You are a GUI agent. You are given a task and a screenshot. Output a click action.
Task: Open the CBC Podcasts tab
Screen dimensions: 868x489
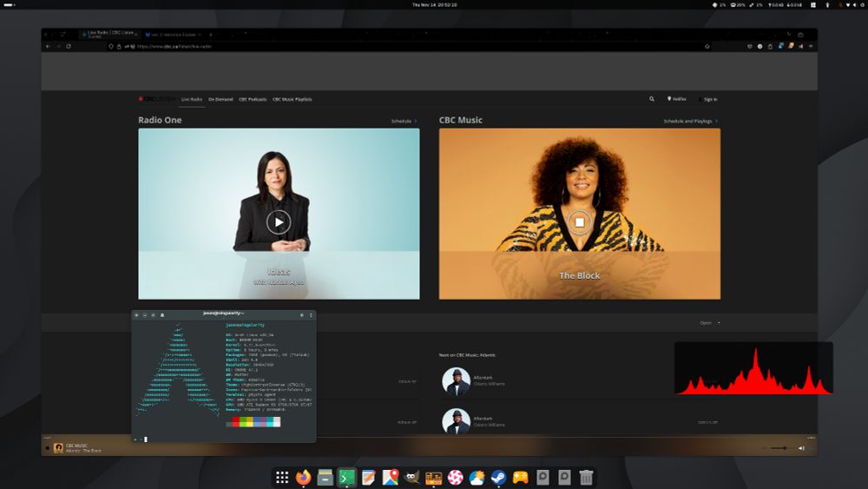[x=253, y=99]
